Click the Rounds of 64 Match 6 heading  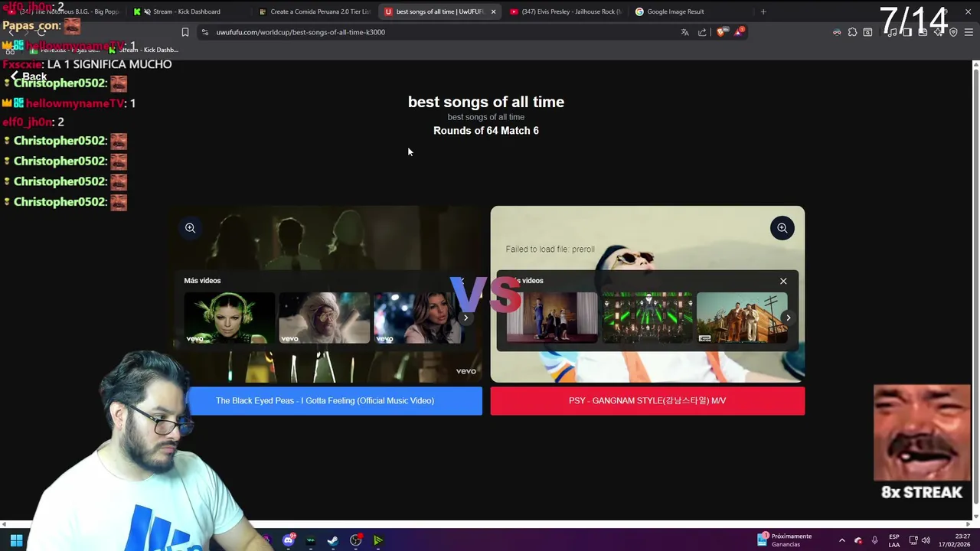(x=486, y=131)
